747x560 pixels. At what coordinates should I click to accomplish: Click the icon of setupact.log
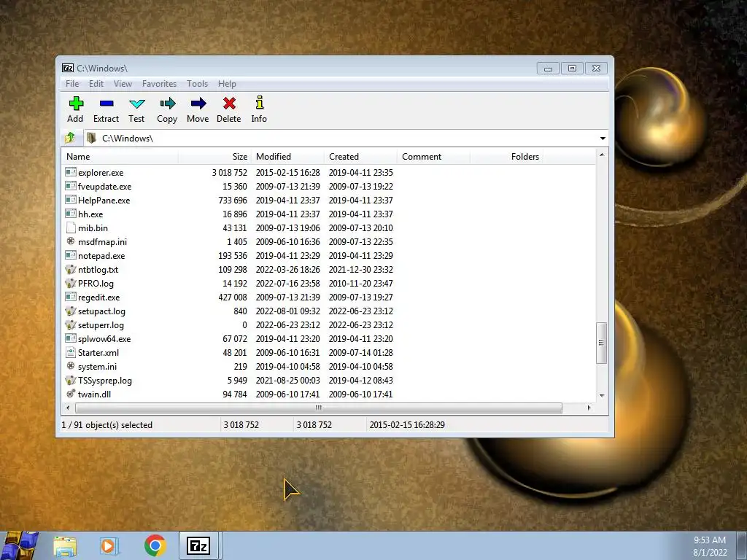(71, 311)
